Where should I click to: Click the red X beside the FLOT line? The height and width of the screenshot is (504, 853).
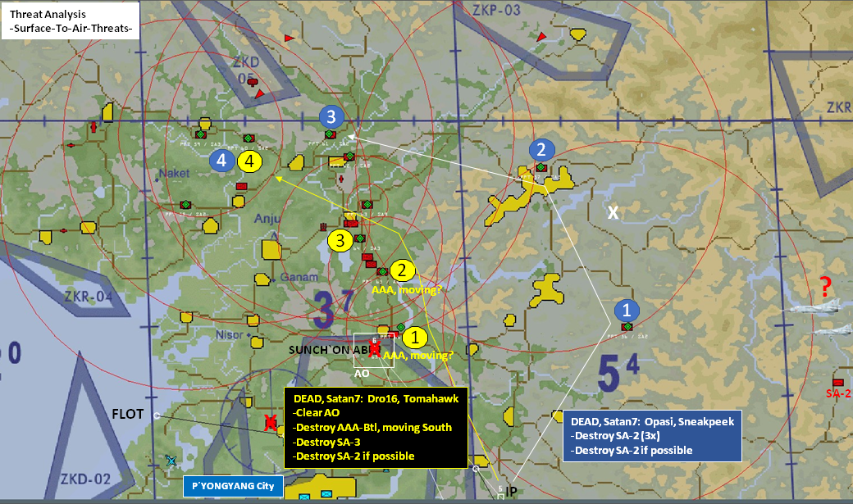270,422
